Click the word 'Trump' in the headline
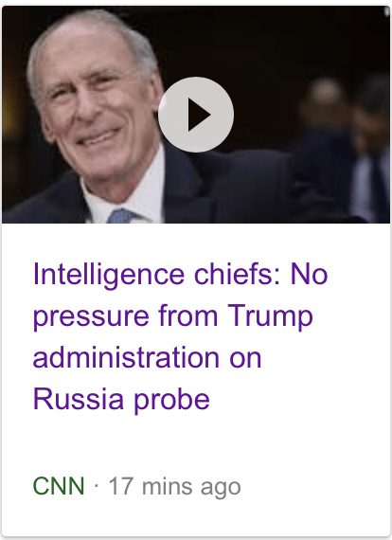The width and height of the screenshot is (392, 540). click(270, 315)
